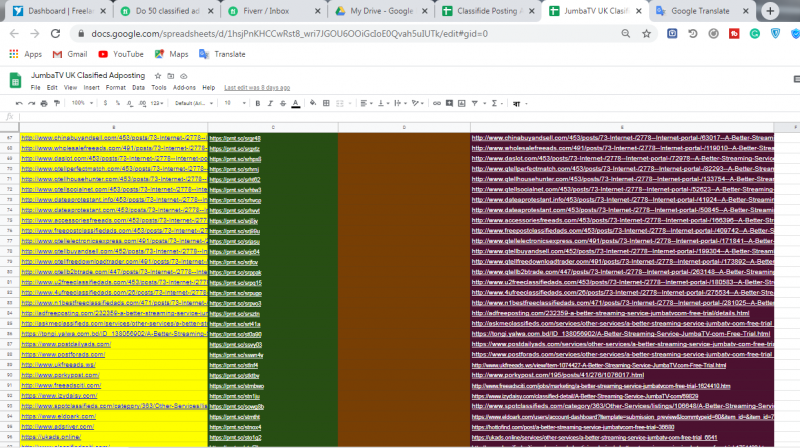
Task: Open the input tools language dropdown
Action: [519, 104]
